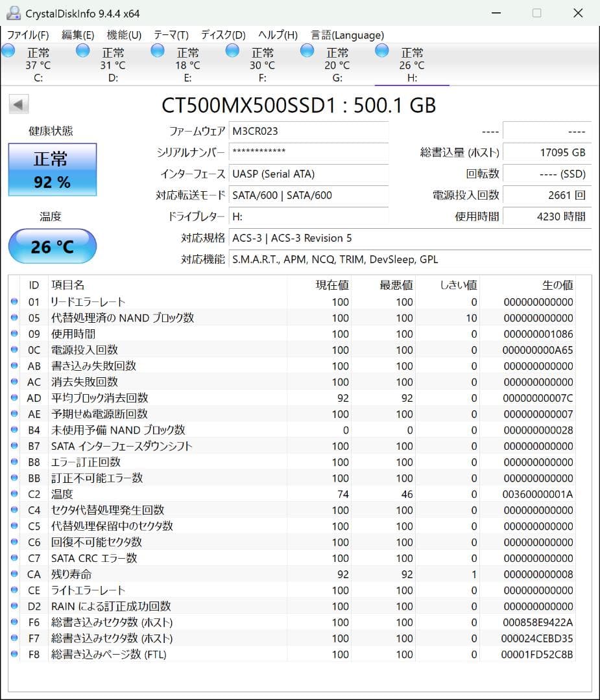Click the status dot of row AD
This screenshot has width=600, height=700.
click(x=14, y=397)
